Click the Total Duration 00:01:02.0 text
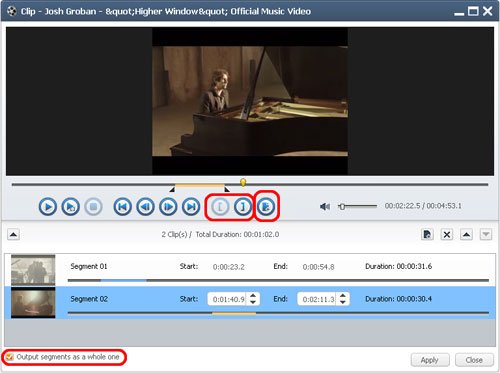This screenshot has height=373, width=500. [237, 235]
